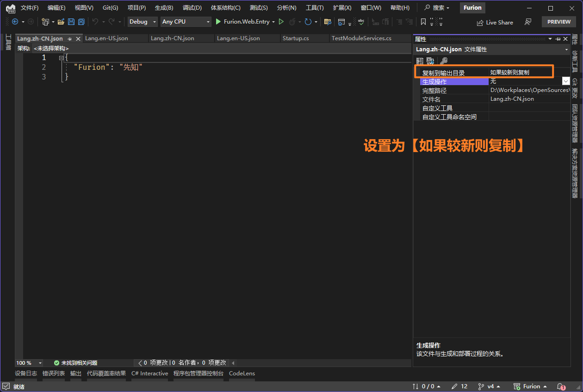Switch to the Startup.cs tab

click(x=296, y=38)
